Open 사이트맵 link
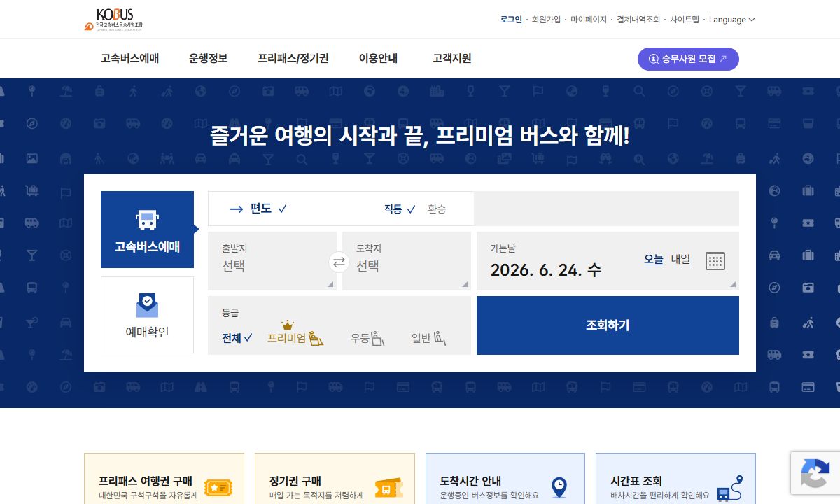 tap(685, 20)
